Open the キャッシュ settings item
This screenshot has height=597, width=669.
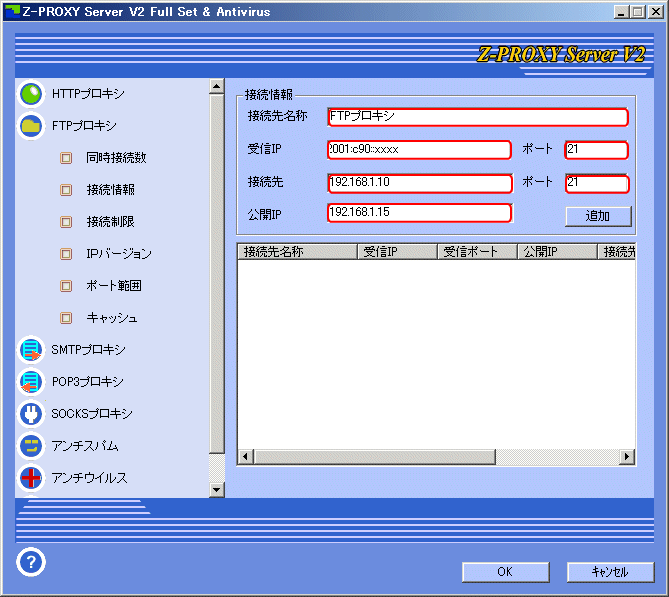tap(112, 318)
